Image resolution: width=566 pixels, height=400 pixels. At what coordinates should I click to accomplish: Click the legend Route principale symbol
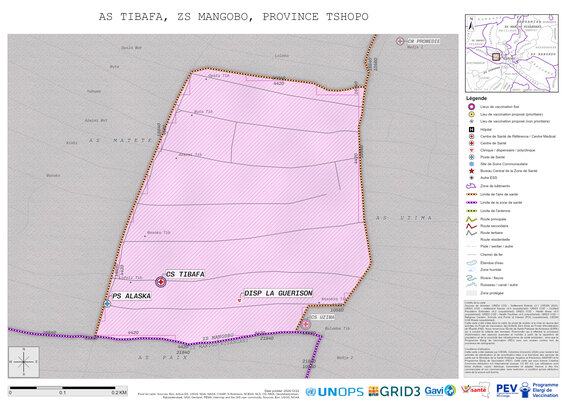471,219
